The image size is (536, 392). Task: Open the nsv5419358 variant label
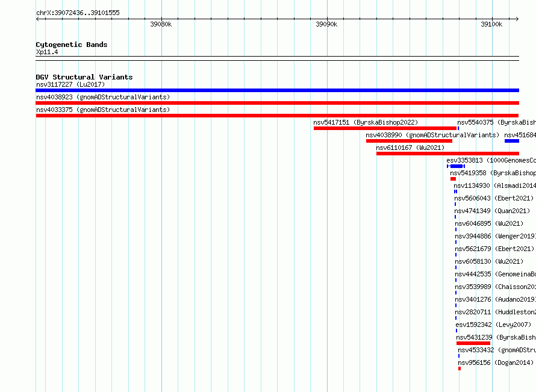[493, 173]
